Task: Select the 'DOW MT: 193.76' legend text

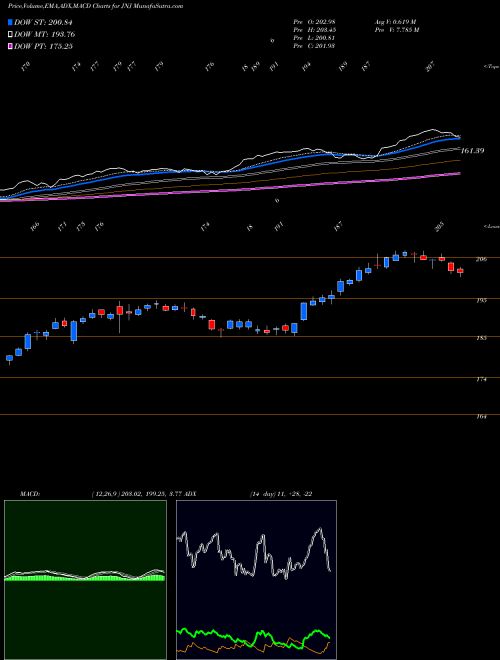Action: pos(45,34)
